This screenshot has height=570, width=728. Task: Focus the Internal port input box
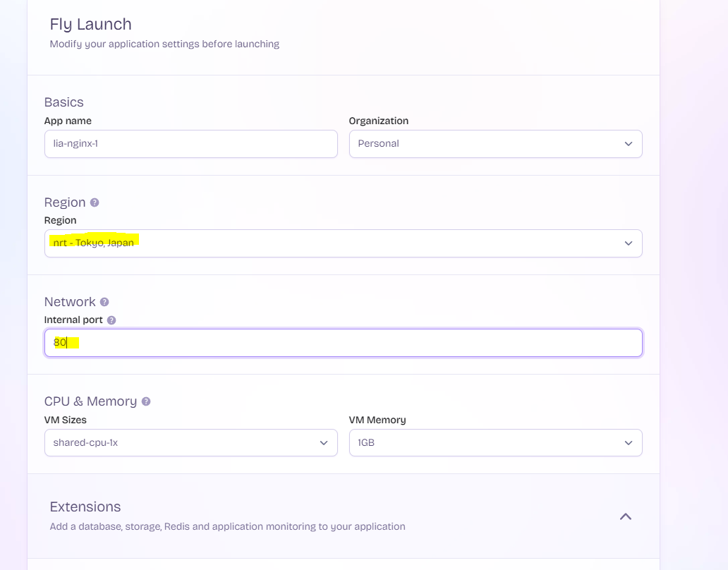coord(343,343)
